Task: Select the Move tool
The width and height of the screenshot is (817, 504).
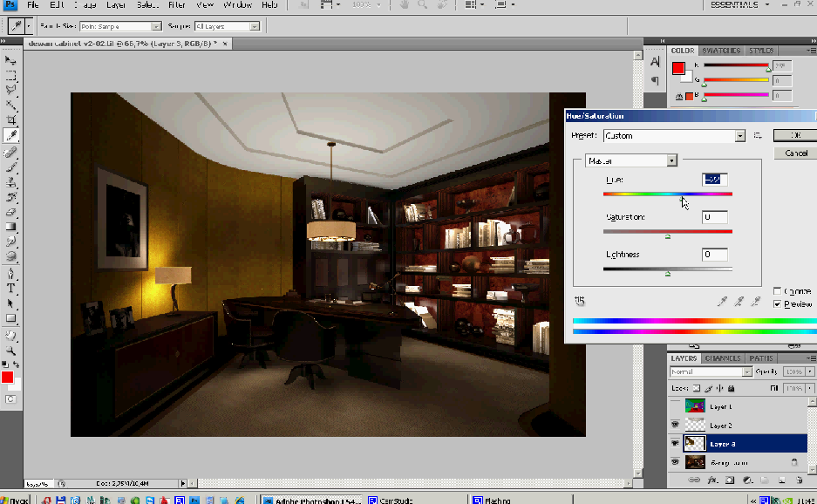Action: click(x=10, y=60)
